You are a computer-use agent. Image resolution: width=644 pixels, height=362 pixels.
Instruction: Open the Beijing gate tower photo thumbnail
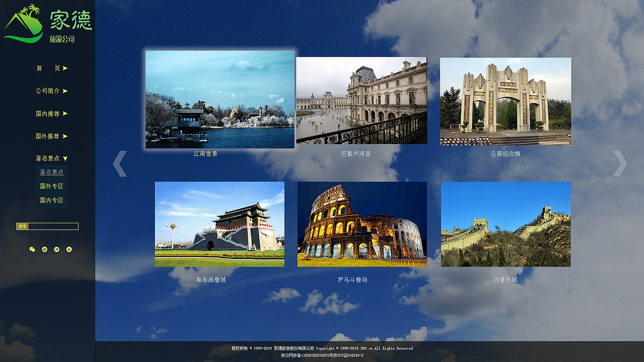pyautogui.click(x=220, y=224)
